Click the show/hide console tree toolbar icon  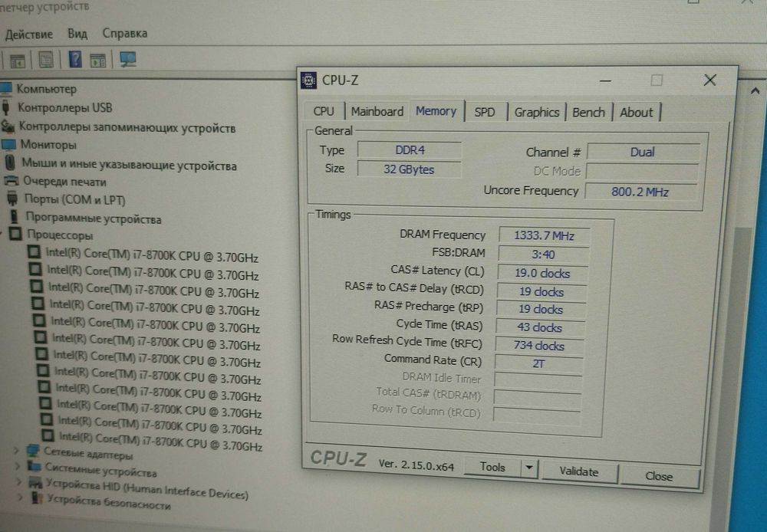[x=17, y=61]
